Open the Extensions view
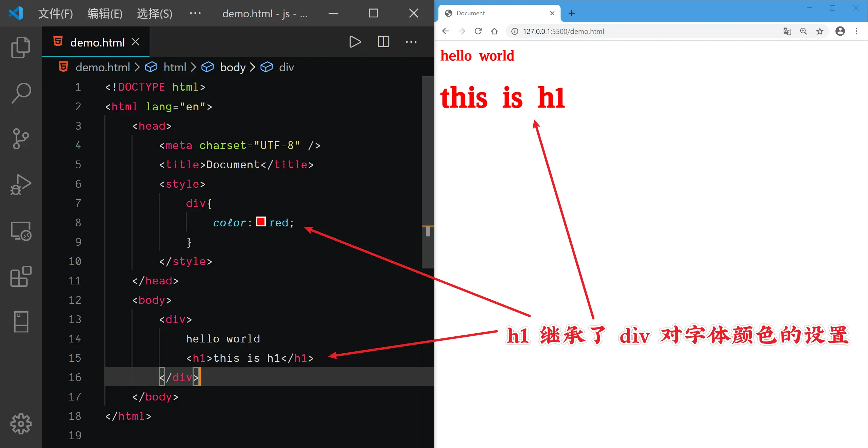Screen dimensions: 868x448 [x=21, y=276]
